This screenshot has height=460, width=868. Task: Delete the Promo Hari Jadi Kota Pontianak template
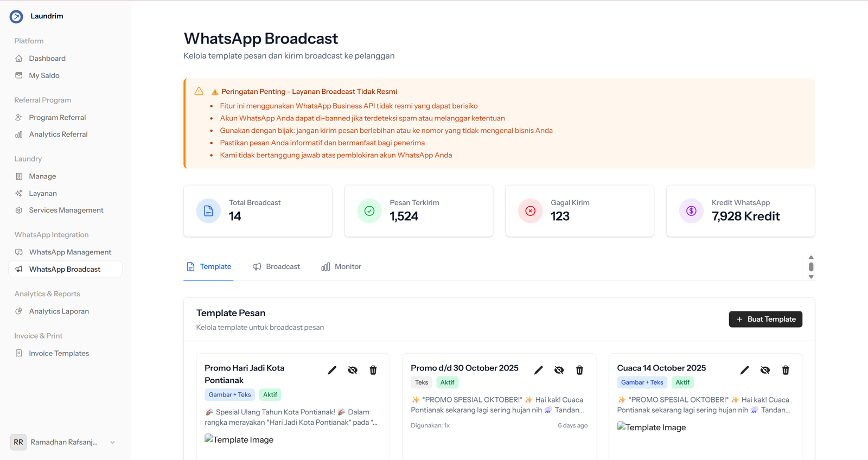click(373, 370)
